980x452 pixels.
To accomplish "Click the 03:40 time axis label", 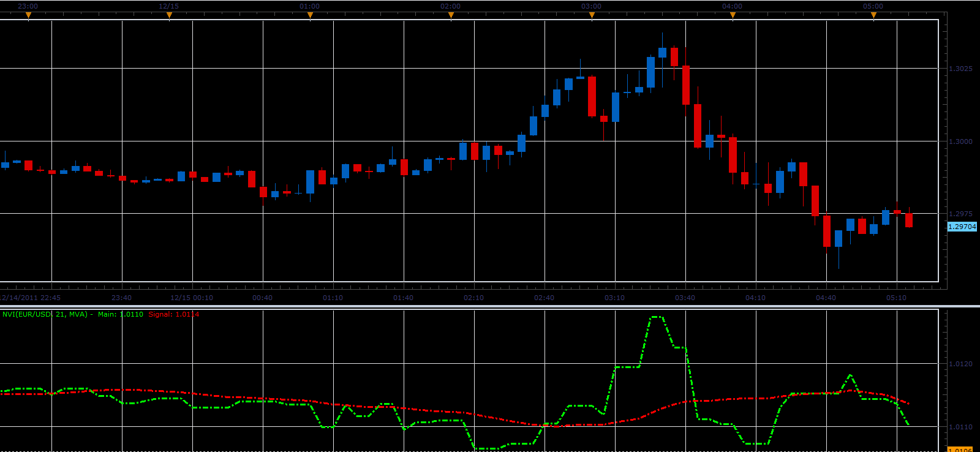I will pos(685,298).
